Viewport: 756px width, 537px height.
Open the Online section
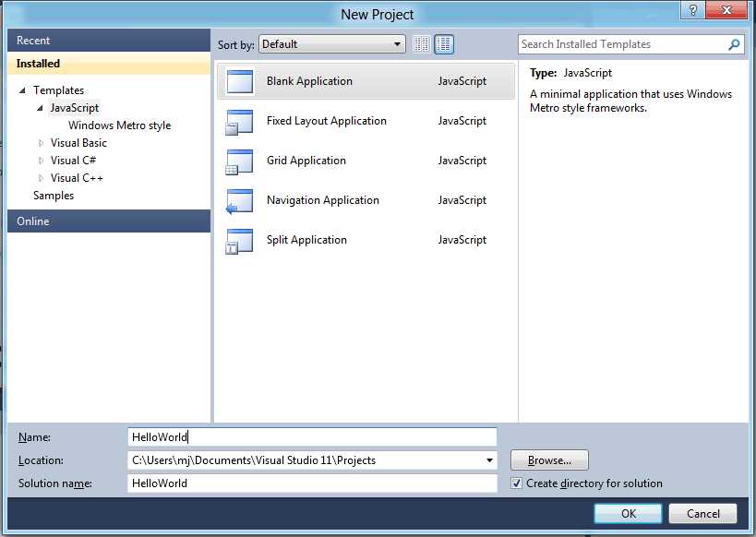point(109,221)
